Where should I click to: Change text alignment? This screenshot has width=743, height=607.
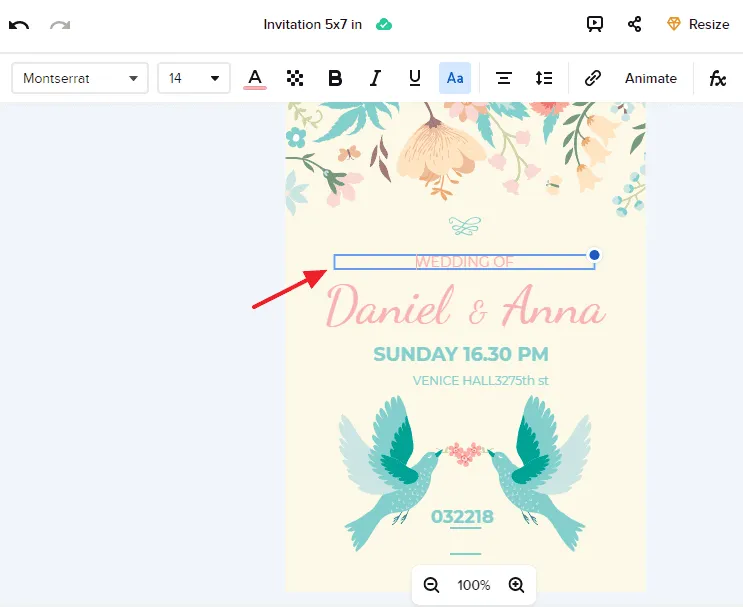coord(504,78)
